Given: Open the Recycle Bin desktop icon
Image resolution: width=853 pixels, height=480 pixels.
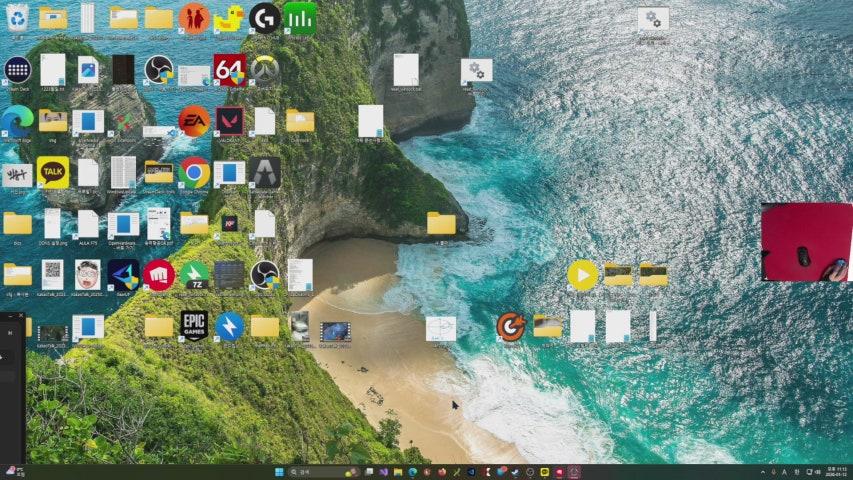Looking at the screenshot, I should 17,17.
